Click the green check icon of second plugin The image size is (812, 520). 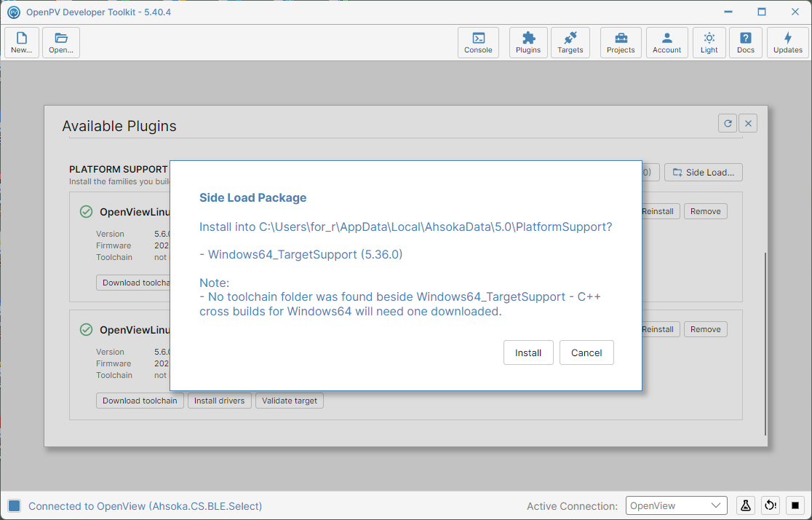click(86, 330)
